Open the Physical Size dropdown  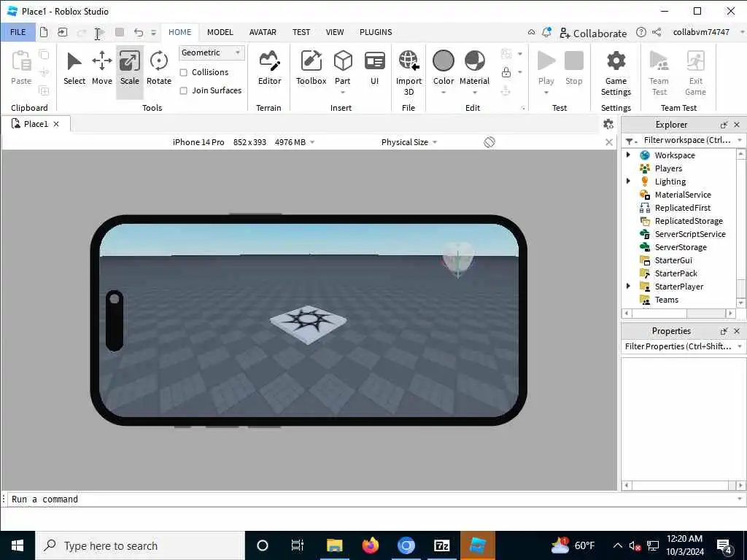[409, 142]
